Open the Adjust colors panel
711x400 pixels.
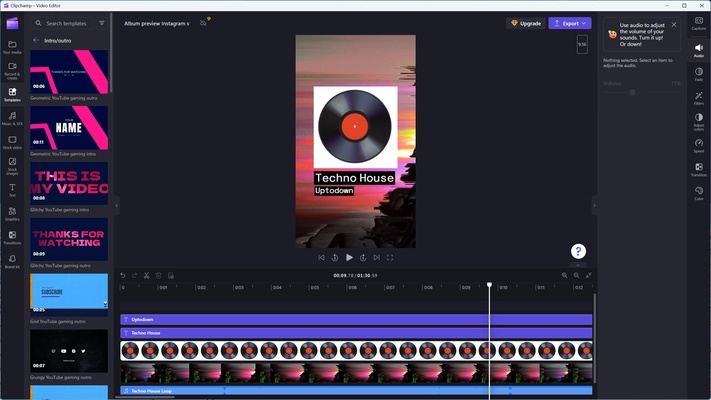699,122
